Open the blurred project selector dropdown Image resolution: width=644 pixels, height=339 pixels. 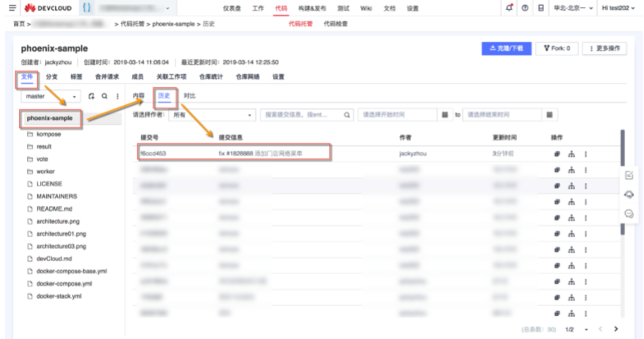[x=135, y=8]
